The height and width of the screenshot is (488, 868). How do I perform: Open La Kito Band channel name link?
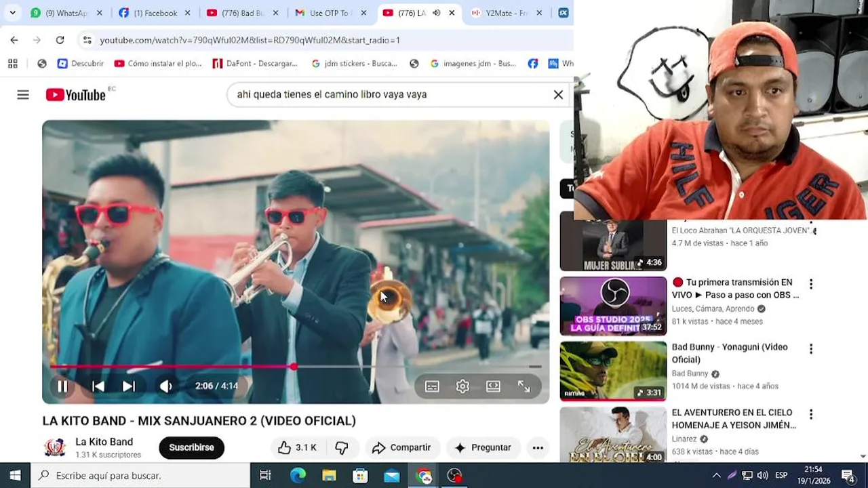(x=104, y=442)
